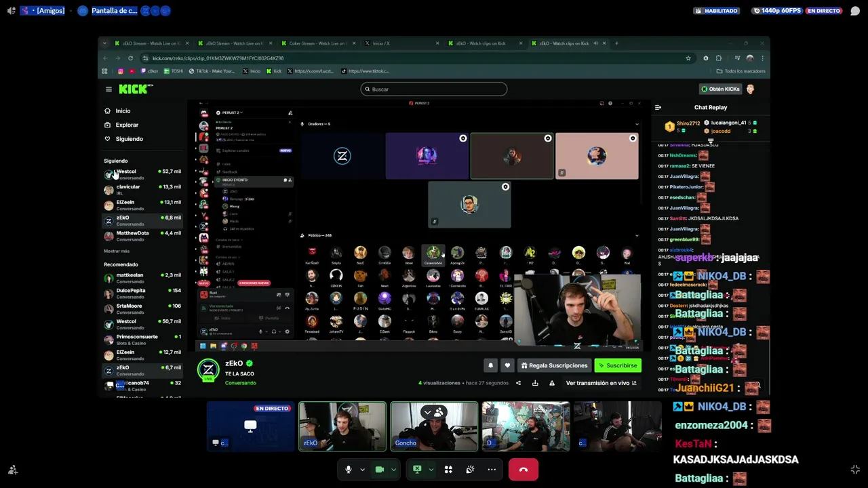This screenshot has width=868, height=488.
Task: Open the activities launcher icon
Action: click(x=448, y=469)
